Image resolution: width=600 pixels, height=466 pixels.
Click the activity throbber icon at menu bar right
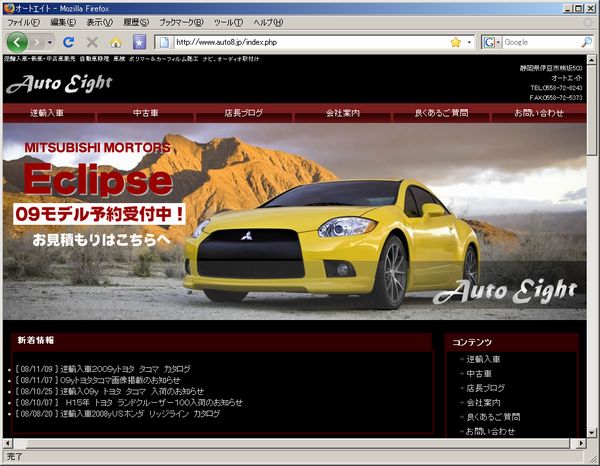coord(588,22)
